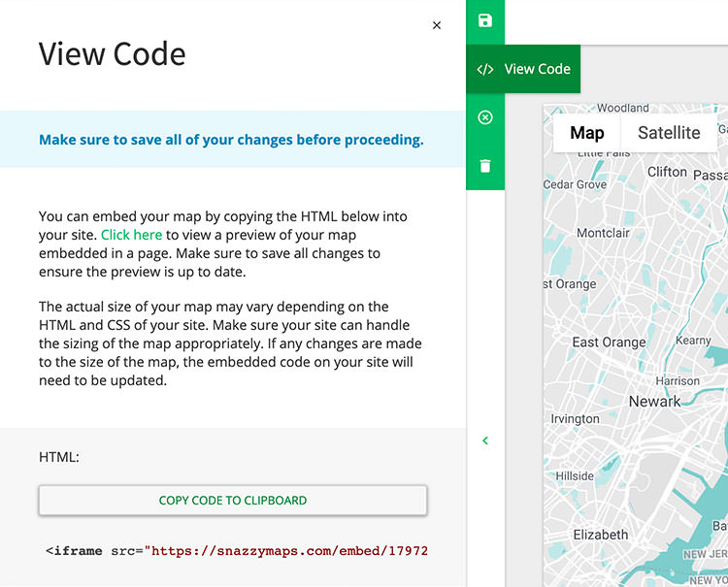Click the circled X cancel icon
The height and width of the screenshot is (587, 728).
click(485, 117)
